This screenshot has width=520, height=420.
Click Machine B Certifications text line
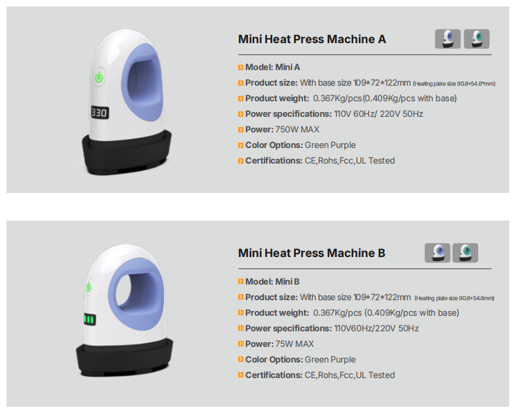pos(320,375)
